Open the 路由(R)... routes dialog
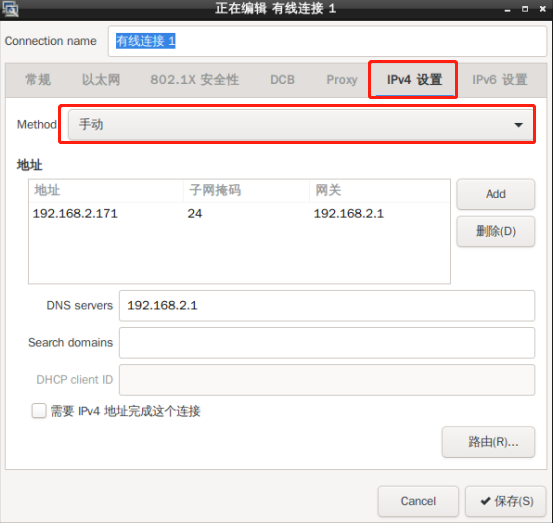 (x=488, y=442)
